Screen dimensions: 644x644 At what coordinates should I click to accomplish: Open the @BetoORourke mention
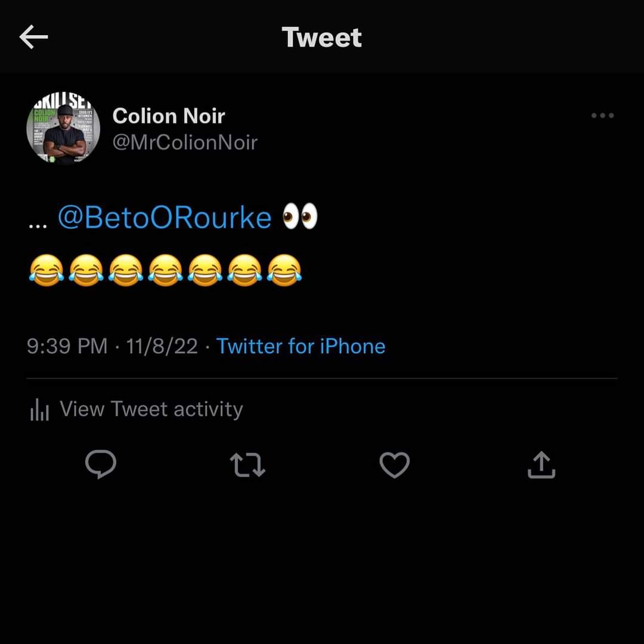(165, 218)
